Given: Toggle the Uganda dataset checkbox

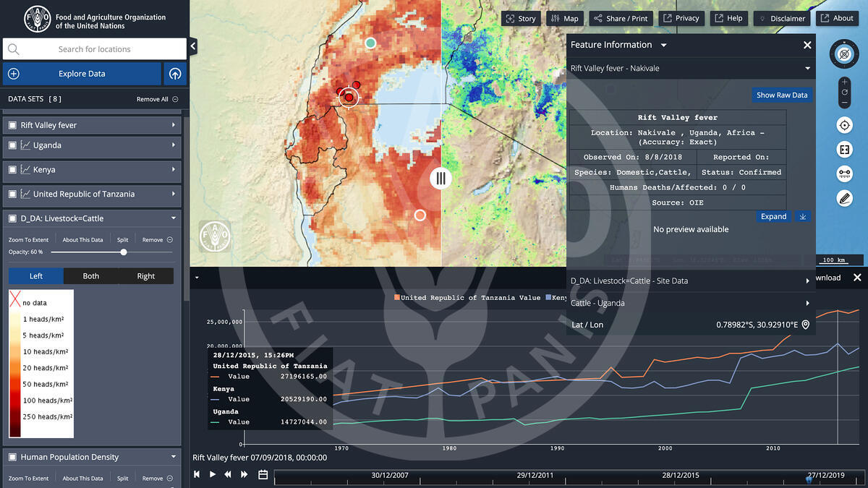Looking at the screenshot, I should tap(12, 145).
